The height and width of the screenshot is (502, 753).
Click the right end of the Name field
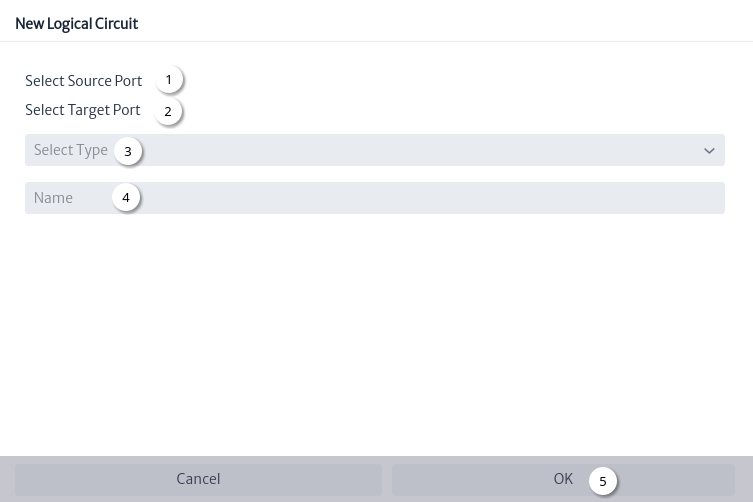(711, 198)
